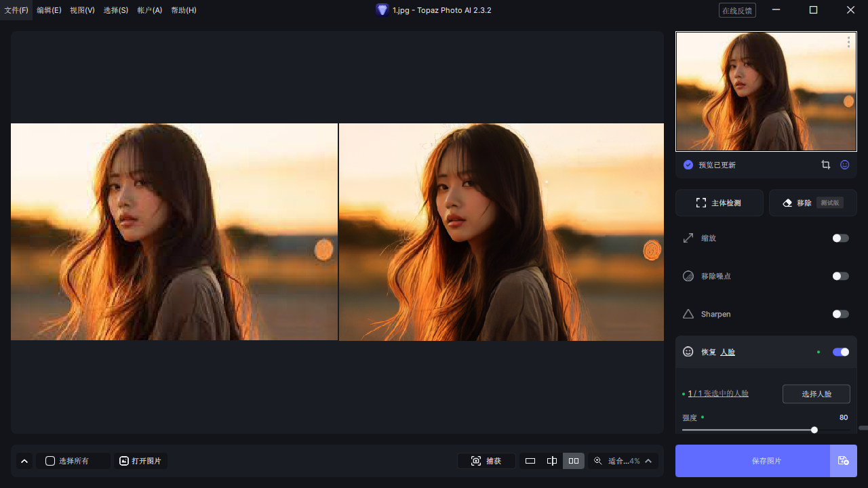The width and height of the screenshot is (868, 488).
Task: Click the 缩放 resize arrow icon
Action: pyautogui.click(x=688, y=238)
